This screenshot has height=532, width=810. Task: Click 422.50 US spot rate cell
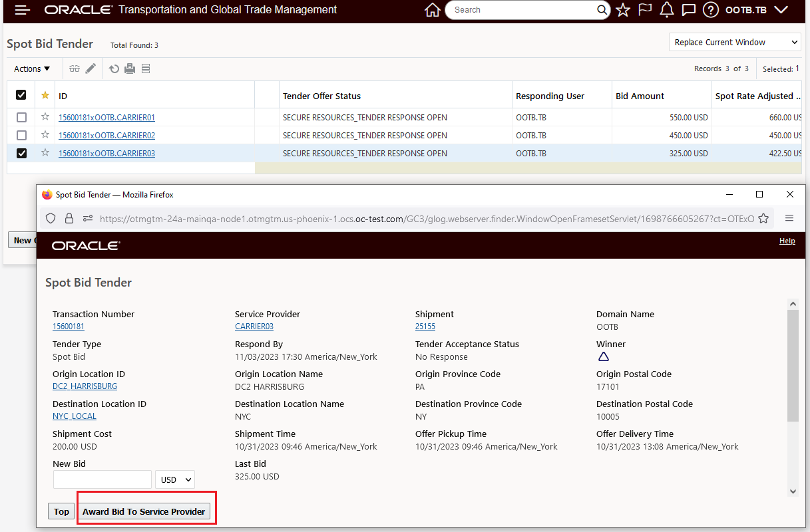(x=757, y=153)
